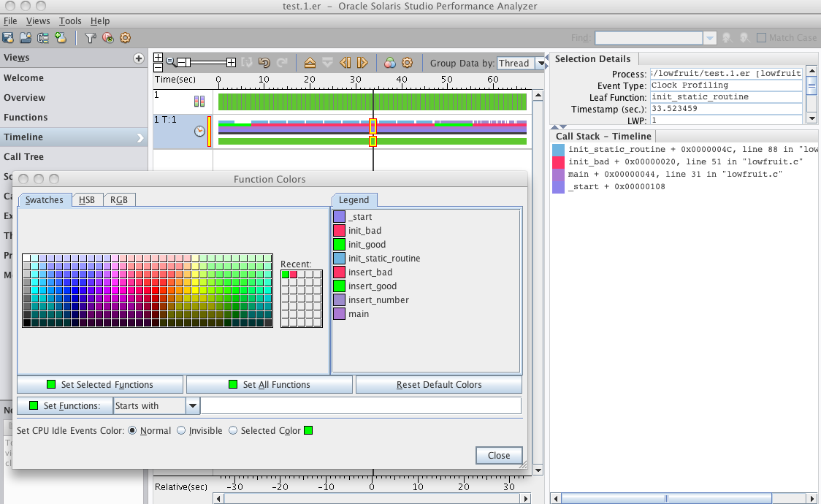Close the Function Colors dialog
The width and height of the screenshot is (821, 504).
tap(499, 455)
